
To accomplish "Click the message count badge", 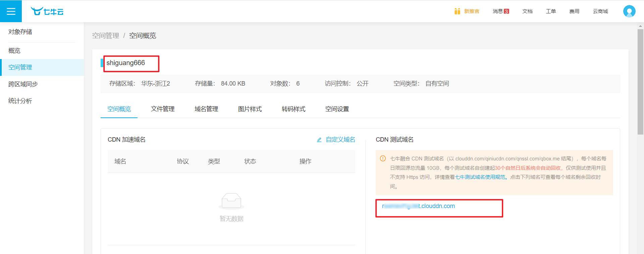I will [506, 11].
